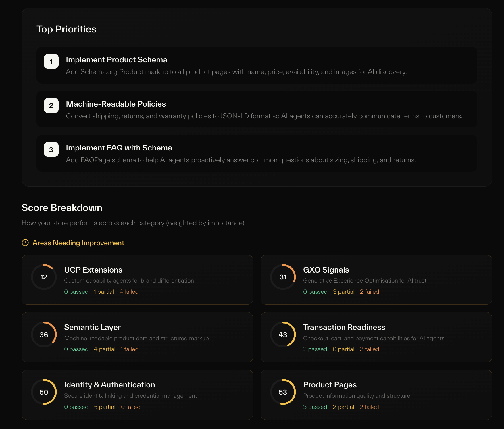Expand the GXO Signals breakdown
Screen dimensions: 504x429
[376, 279]
